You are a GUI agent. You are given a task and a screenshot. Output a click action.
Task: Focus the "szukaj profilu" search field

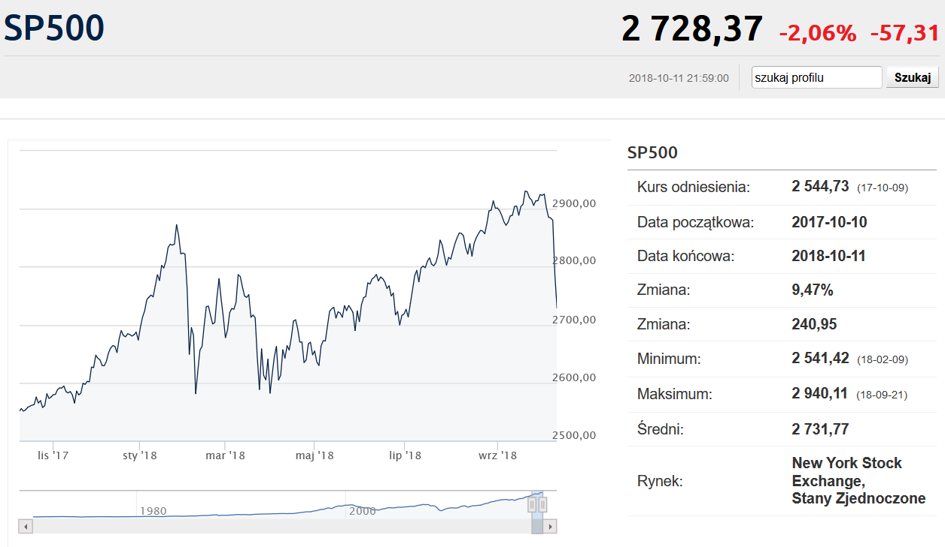tap(816, 78)
